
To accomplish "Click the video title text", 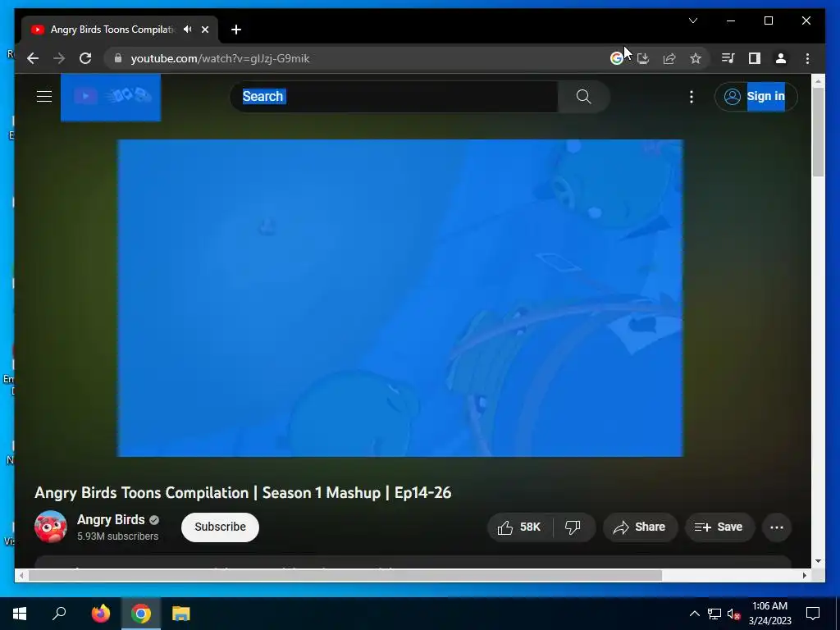I will 243,493.
